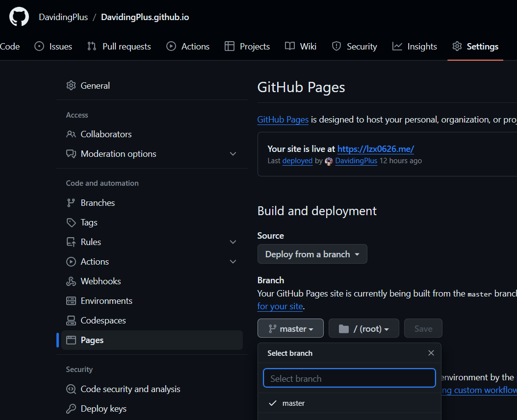Open the last deployed link
Viewport: 517px width, 420px height.
pos(297,161)
